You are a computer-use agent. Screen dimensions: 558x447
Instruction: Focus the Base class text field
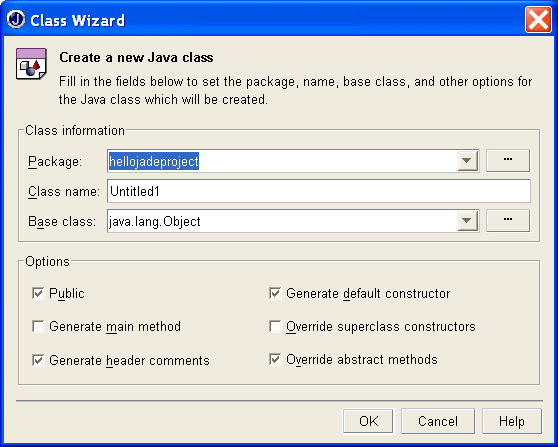pos(283,221)
